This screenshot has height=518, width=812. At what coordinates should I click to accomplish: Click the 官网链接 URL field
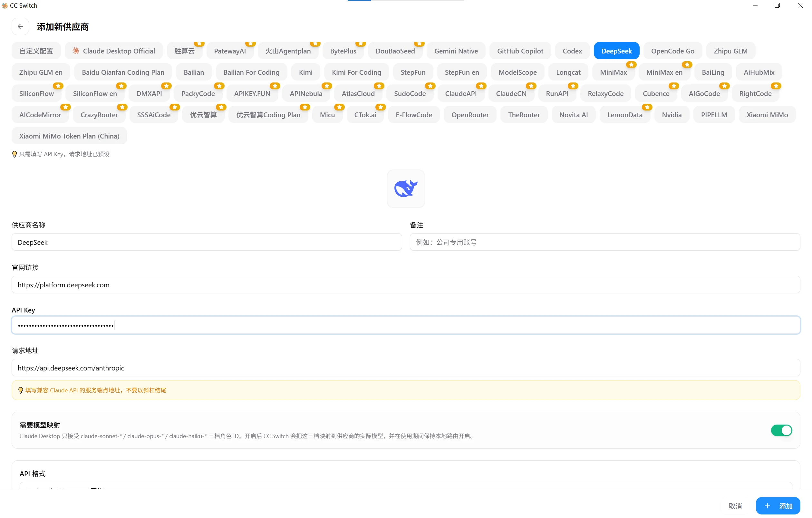coord(406,284)
